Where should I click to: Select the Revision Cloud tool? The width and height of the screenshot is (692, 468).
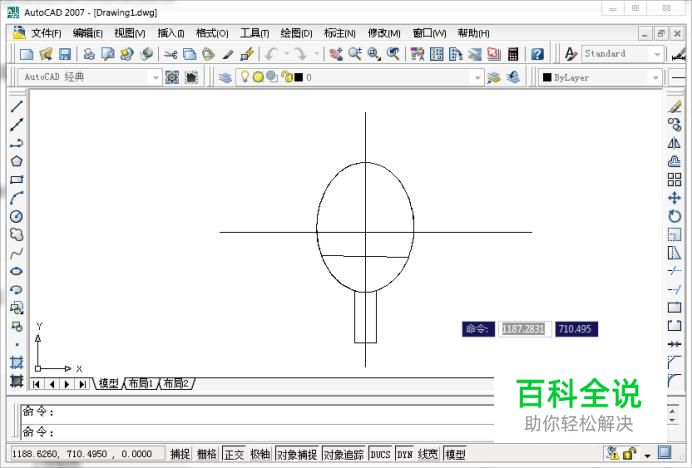pos(17,234)
